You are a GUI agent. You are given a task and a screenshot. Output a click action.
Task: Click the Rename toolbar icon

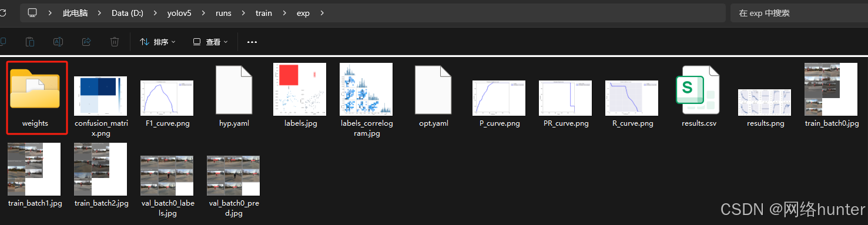tap(58, 42)
